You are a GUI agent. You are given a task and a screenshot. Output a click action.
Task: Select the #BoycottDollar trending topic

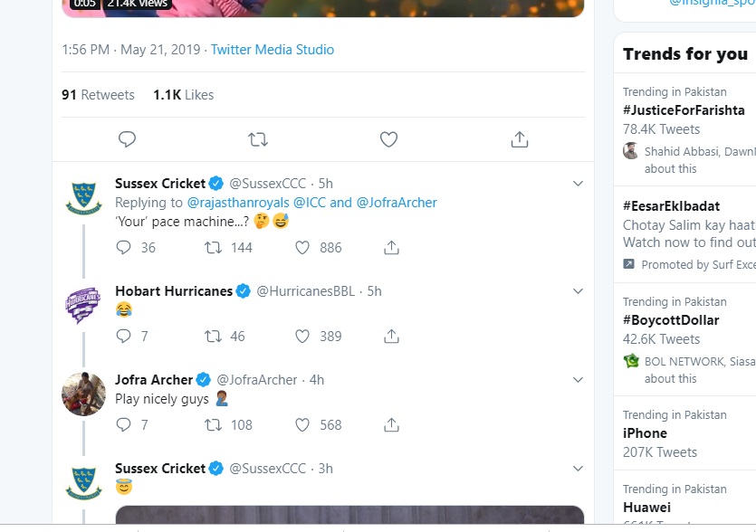(671, 320)
